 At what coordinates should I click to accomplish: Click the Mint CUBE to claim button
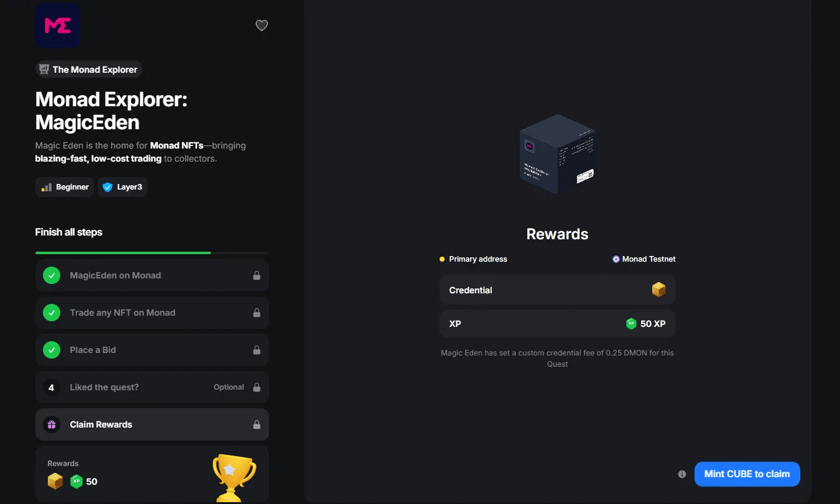(x=747, y=474)
